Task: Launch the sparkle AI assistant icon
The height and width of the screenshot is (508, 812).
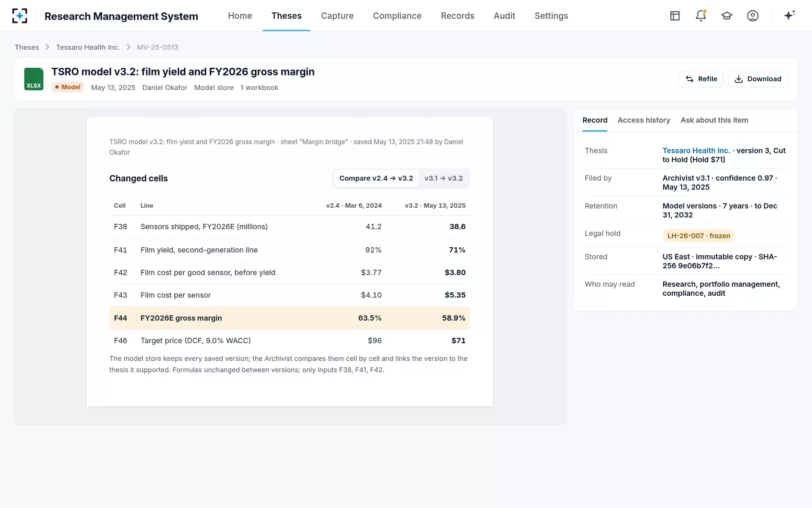Action: click(789, 15)
